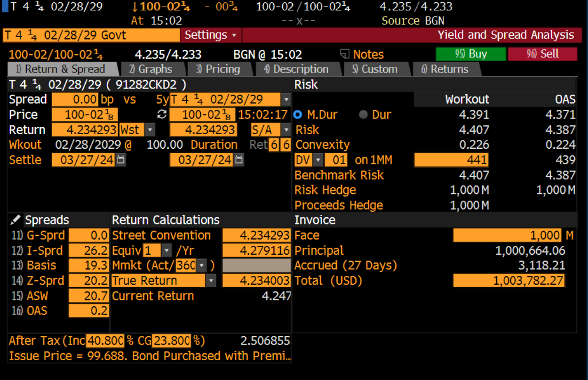
Task: Open the Notes icon
Action: (x=345, y=54)
